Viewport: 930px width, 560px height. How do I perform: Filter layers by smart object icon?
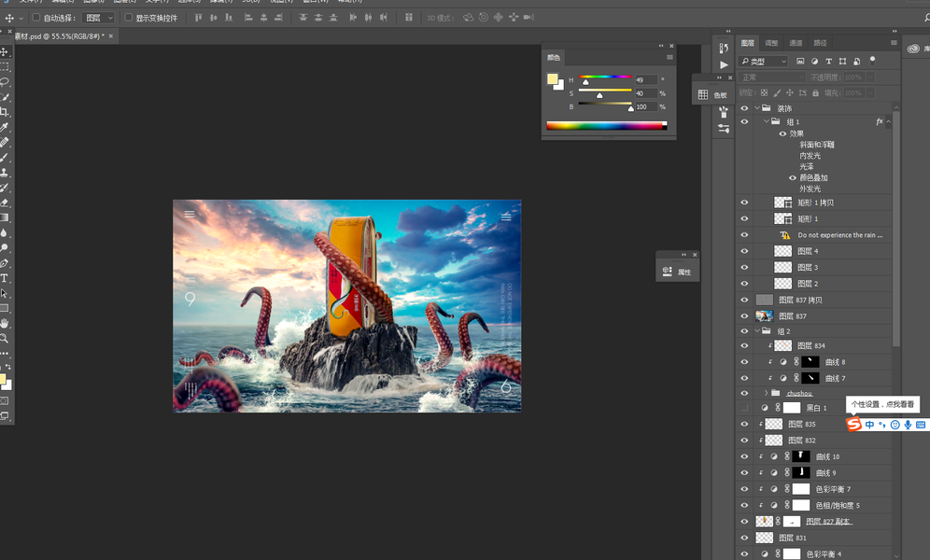point(857,61)
